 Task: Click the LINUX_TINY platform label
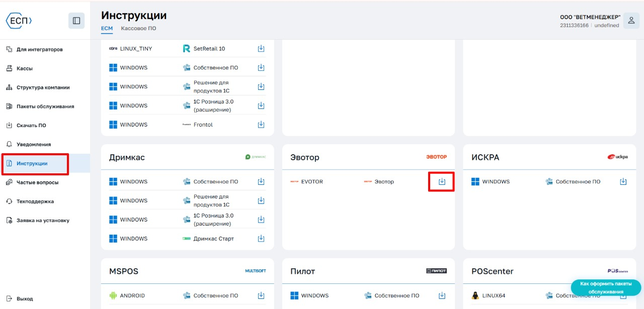coord(136,49)
